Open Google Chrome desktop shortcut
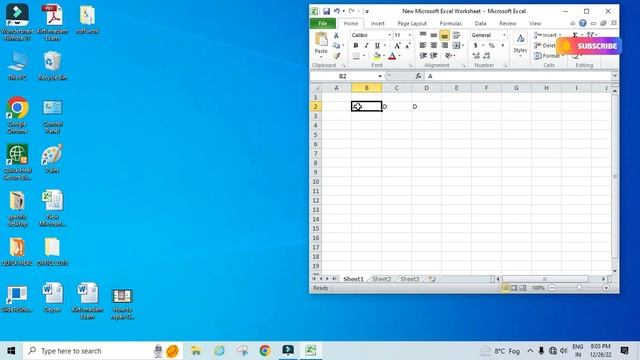The height and width of the screenshot is (360, 640). 17,115
